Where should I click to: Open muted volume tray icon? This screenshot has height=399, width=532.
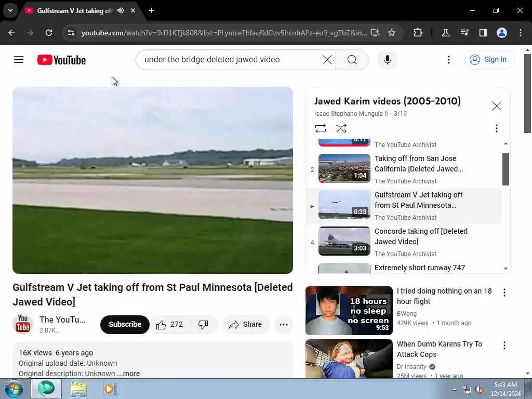(480, 390)
